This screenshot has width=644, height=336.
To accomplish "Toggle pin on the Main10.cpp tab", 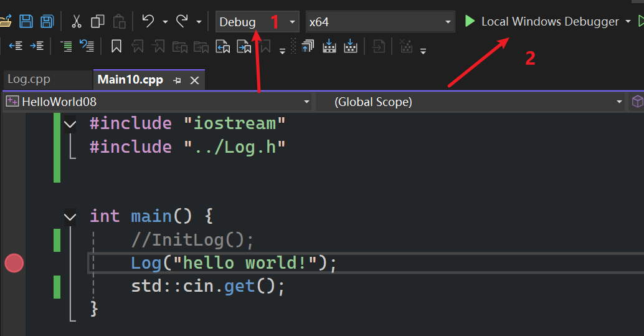I will tap(177, 80).
